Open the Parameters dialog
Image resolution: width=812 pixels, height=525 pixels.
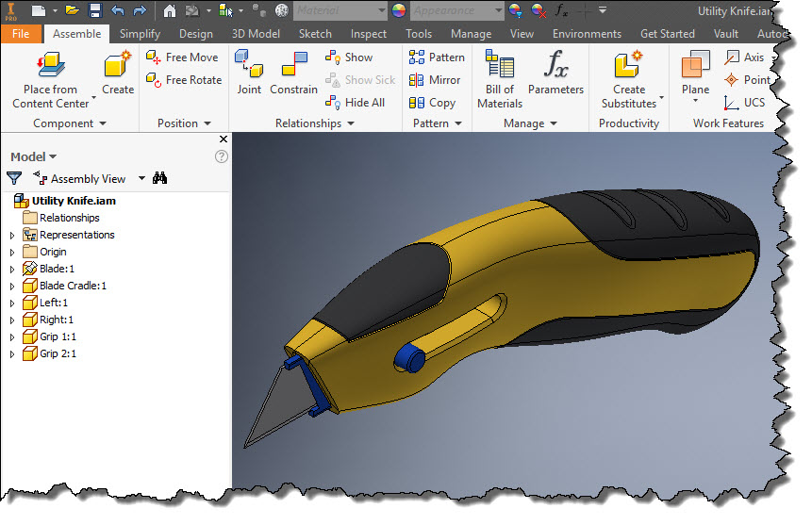point(555,73)
